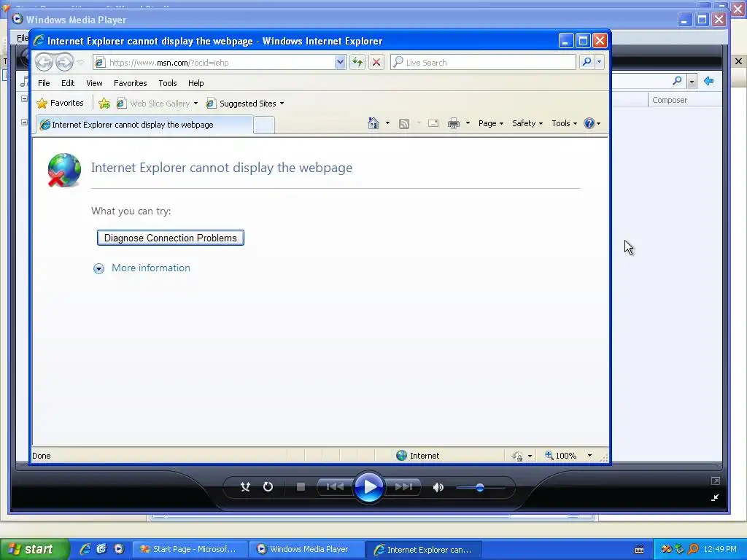The height and width of the screenshot is (560, 747).
Task: Click the Media Player Next track button
Action: point(403,486)
